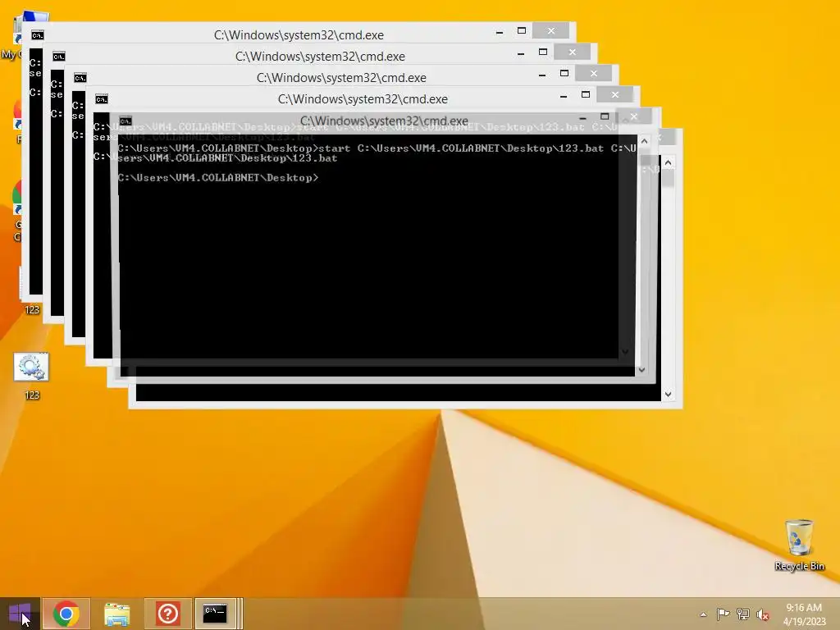Minimize the fifth (front) cmd.exe window

click(583, 117)
